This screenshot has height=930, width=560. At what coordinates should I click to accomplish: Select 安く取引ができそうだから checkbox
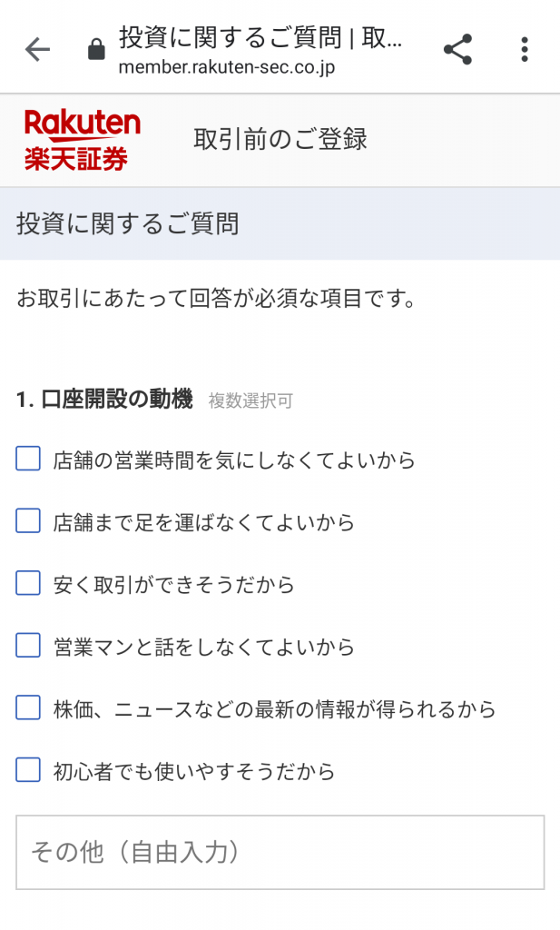click(28, 583)
